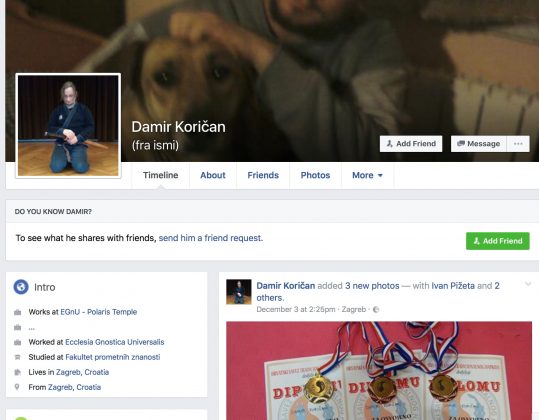
Task: Click the globe icon beside Intro
Action: (x=21, y=287)
